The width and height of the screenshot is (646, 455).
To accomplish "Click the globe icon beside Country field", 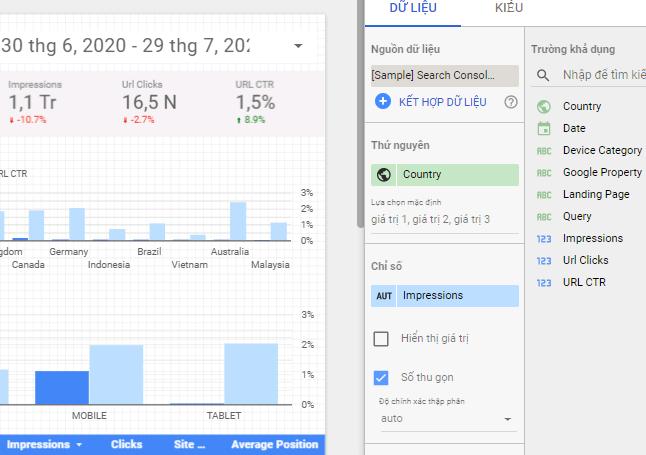I will click(x=544, y=107).
